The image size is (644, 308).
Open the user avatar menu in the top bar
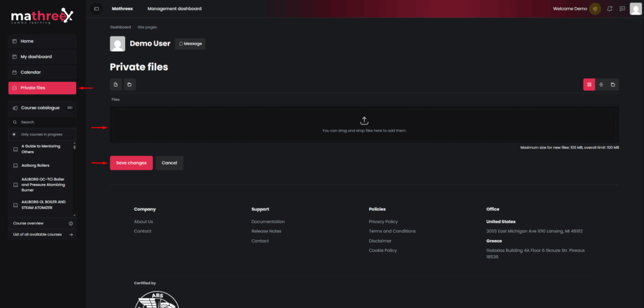tap(635, 9)
